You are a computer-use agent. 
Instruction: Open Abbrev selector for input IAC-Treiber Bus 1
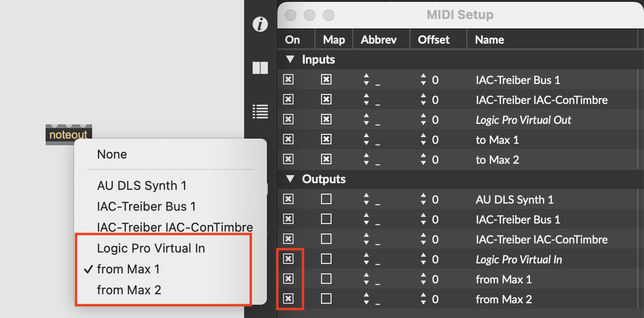point(366,80)
